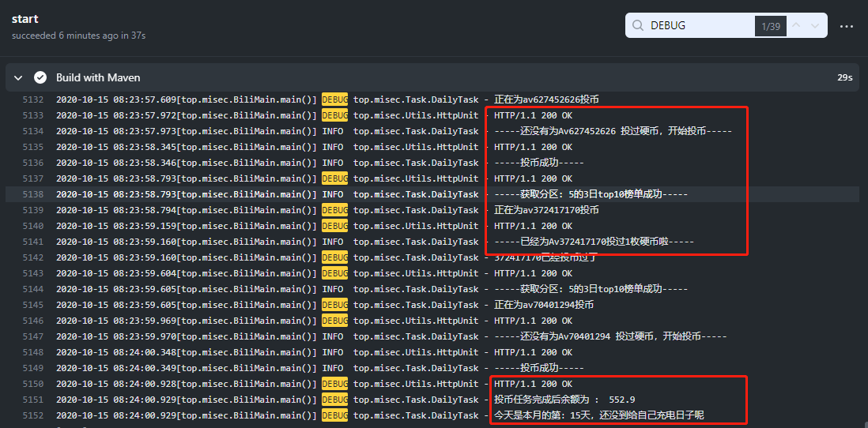
Task: Click line number 5142
Action: [x=32, y=257]
